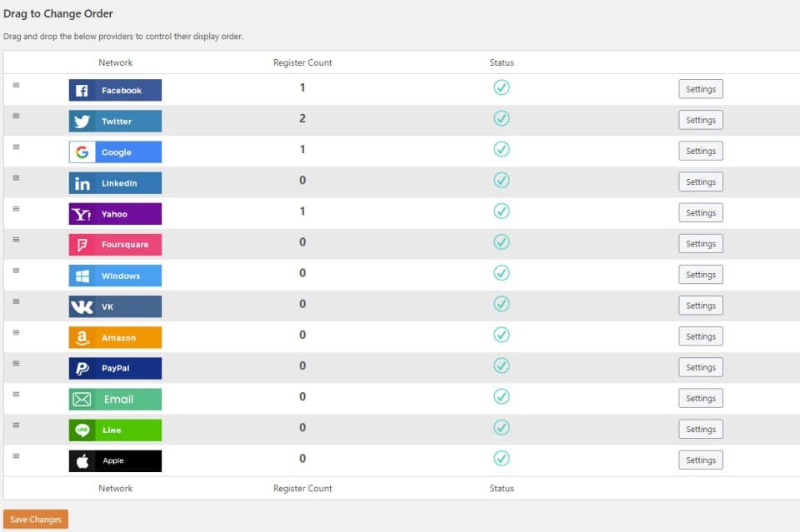Grab the drag handle for Foursquare row
800x532 pixels.
click(x=17, y=240)
